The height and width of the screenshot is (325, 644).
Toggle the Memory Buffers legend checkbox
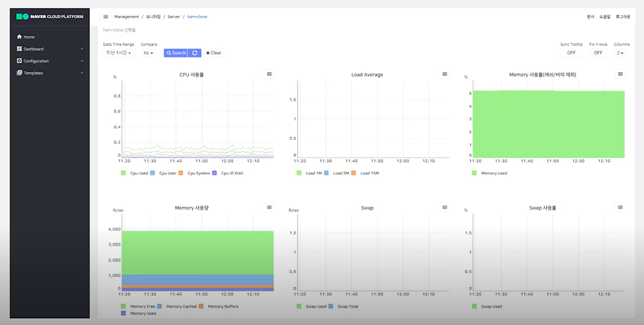tap(201, 306)
